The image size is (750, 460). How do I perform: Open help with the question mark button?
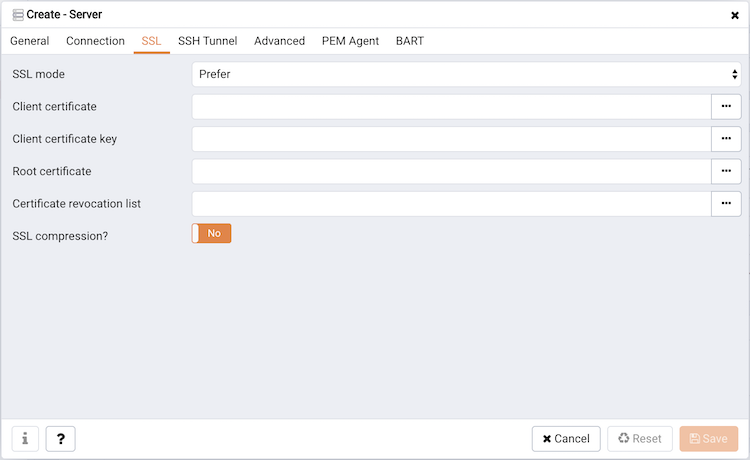click(61, 438)
